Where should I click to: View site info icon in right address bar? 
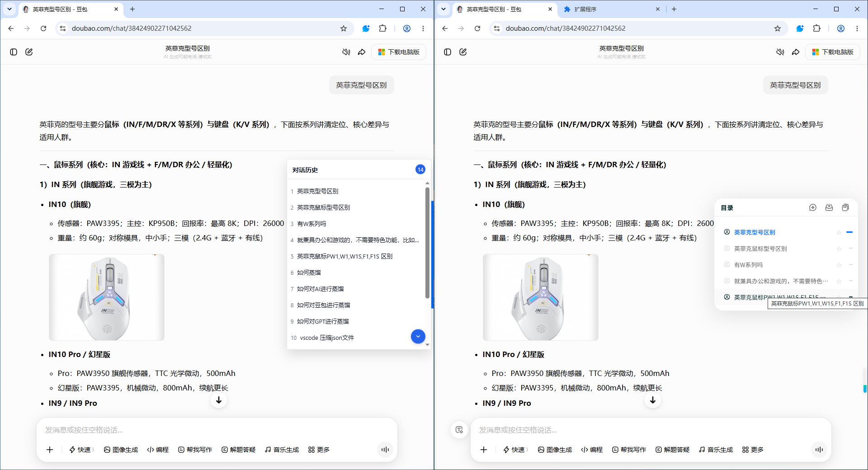497,28
